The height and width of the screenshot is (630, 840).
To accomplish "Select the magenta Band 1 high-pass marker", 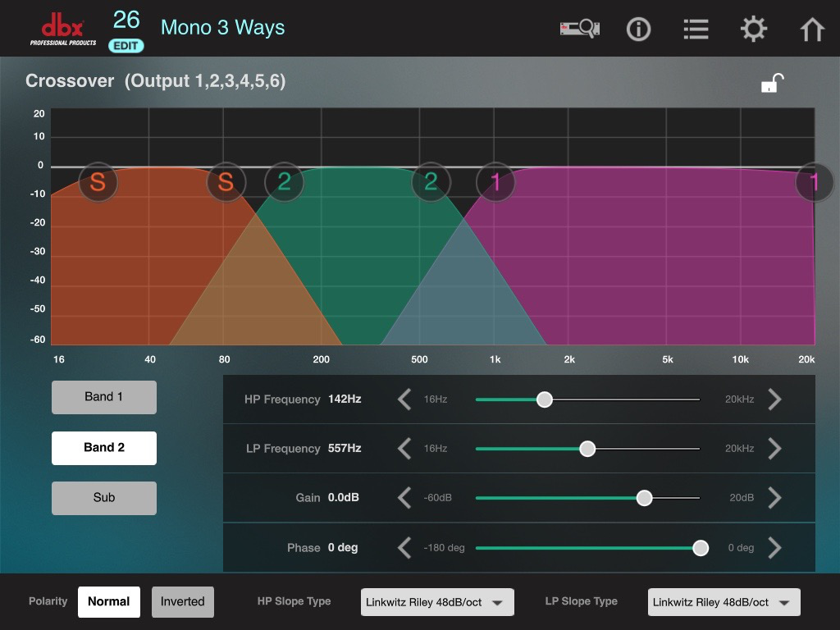I will coord(495,182).
